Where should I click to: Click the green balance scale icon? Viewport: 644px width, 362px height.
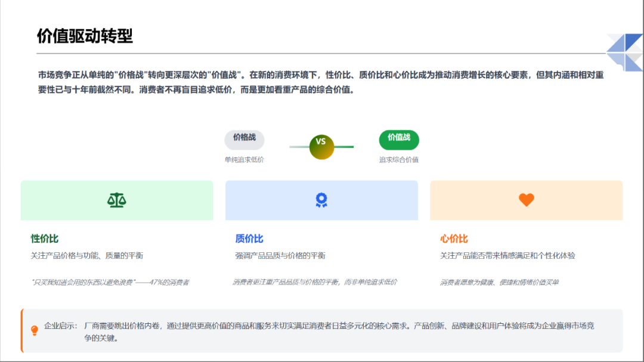(x=116, y=200)
